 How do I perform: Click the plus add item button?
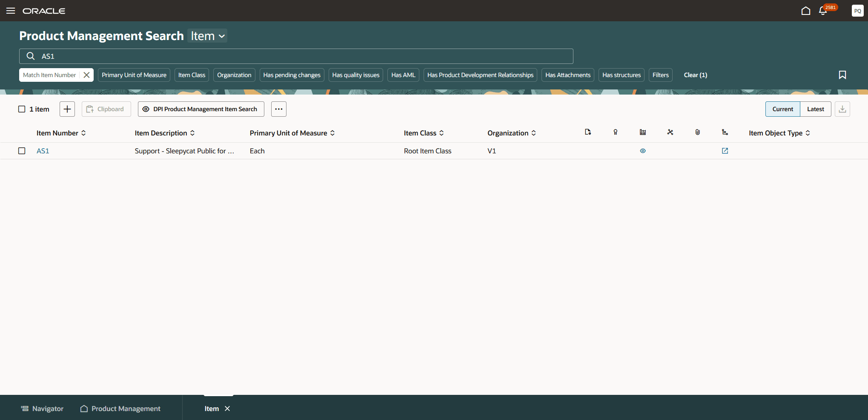click(67, 109)
